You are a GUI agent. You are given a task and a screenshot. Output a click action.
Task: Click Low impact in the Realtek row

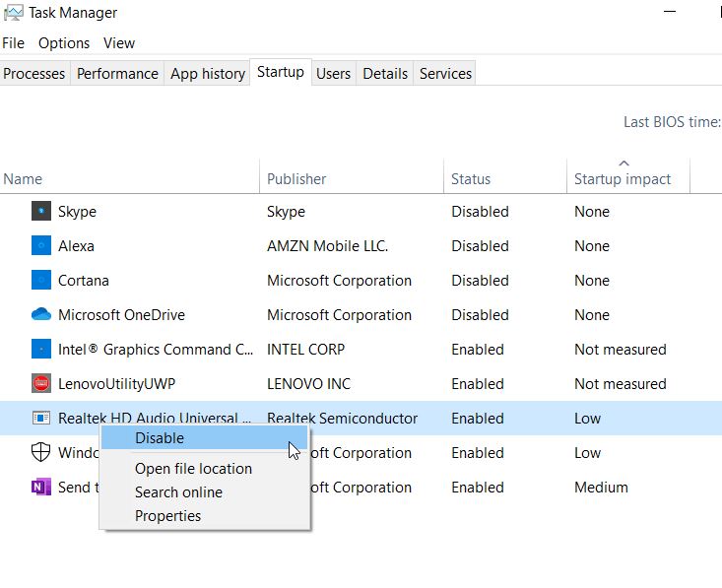(587, 418)
